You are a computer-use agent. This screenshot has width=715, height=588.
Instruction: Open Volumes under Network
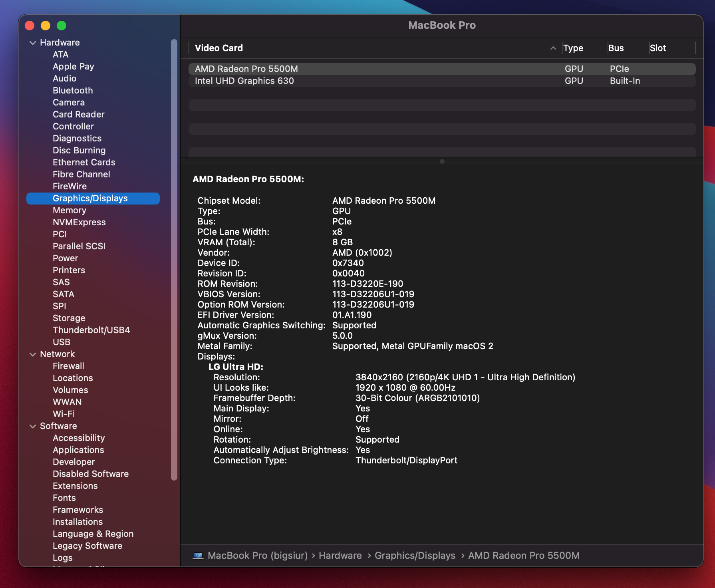pos(70,390)
